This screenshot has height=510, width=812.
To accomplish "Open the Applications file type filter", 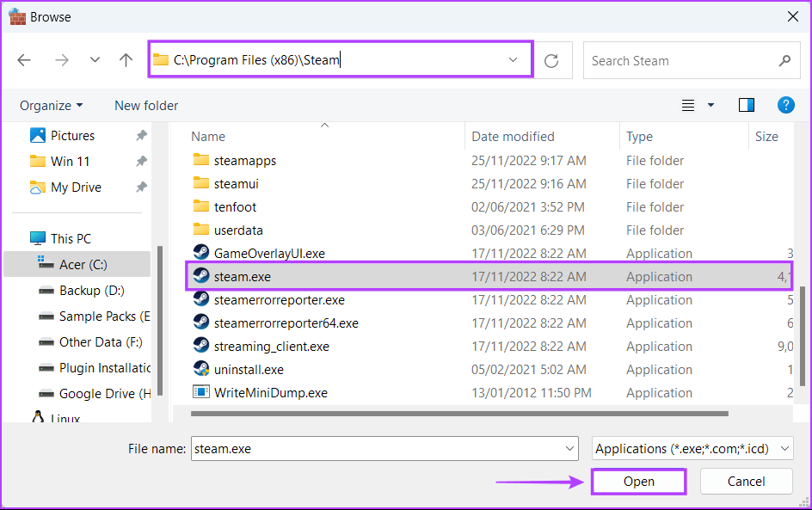I will [692, 448].
